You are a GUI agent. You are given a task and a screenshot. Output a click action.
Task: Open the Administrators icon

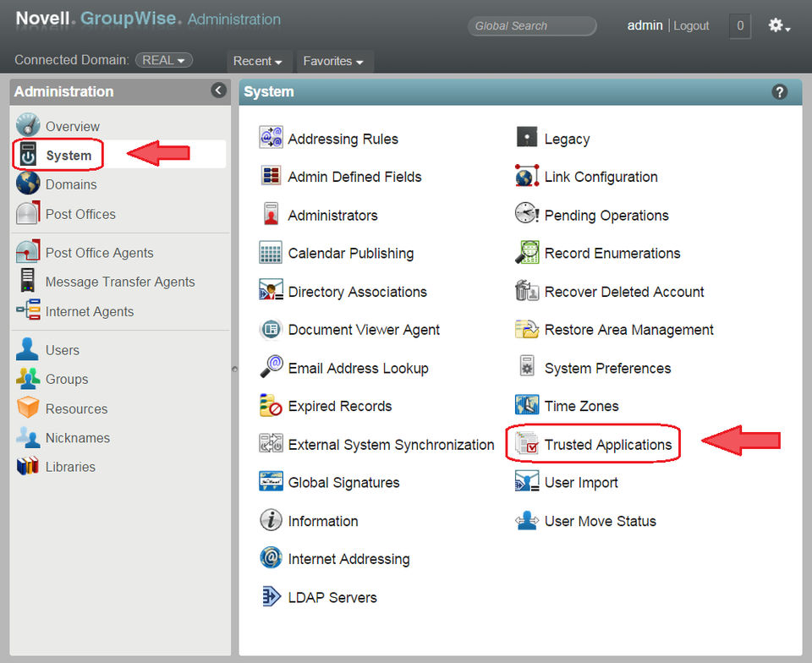pos(271,214)
